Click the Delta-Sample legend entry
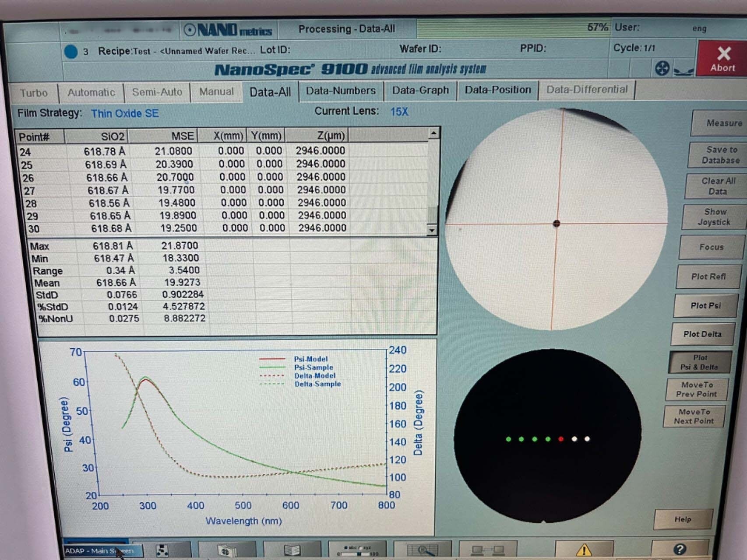This screenshot has height=560, width=747. [300, 384]
